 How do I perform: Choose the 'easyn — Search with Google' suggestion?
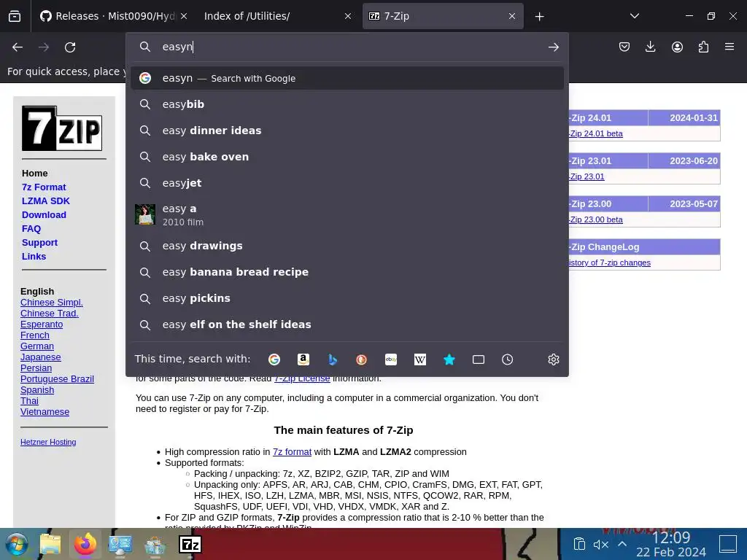tap(347, 78)
